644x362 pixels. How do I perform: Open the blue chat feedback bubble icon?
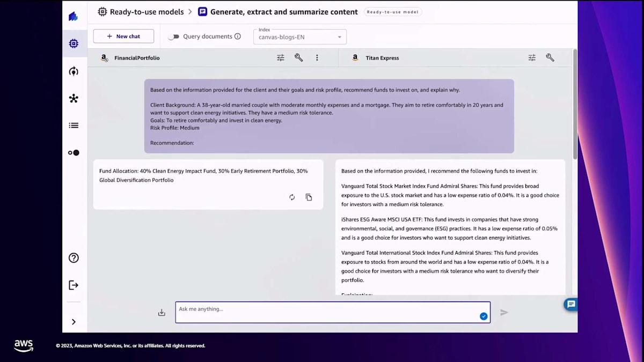pos(571,305)
